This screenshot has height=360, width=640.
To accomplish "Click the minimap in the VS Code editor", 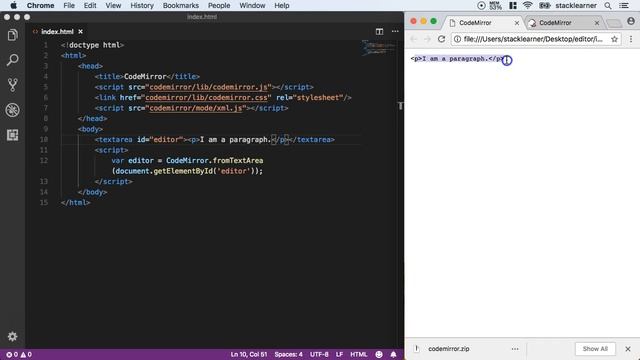I will click(378, 47).
